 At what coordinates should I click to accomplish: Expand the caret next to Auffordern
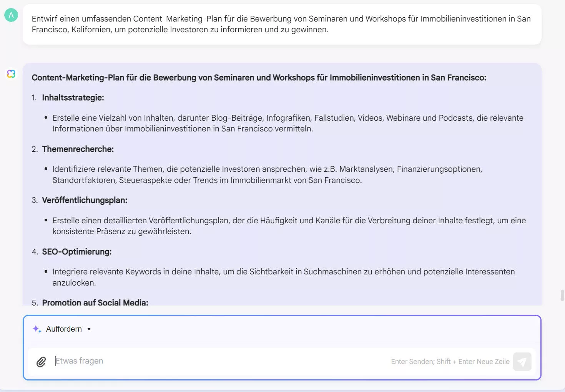tap(88, 329)
